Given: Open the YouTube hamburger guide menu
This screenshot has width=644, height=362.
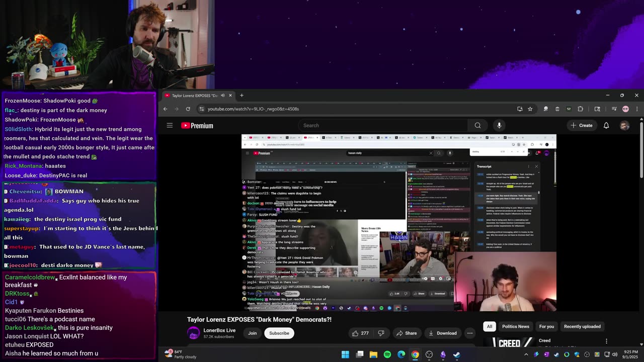Looking at the screenshot, I should tap(170, 125).
